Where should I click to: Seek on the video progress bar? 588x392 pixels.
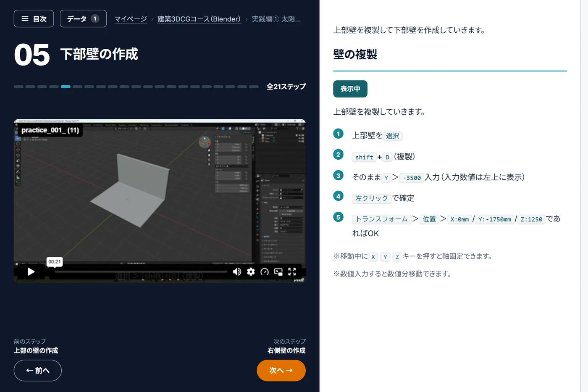(x=141, y=272)
